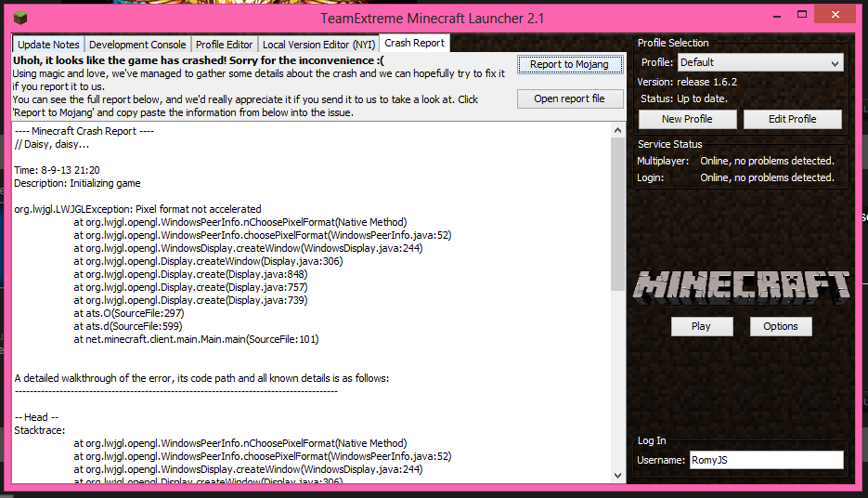Screen dimensions: 868x498
Task: Click the "// Daisy, daisy..." comment line
Action: 51,144
